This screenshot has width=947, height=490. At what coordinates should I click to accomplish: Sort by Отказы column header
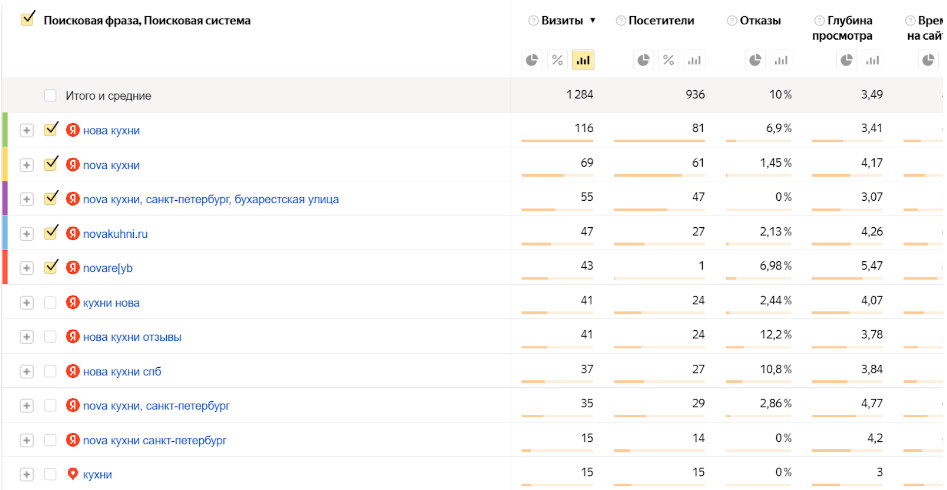pyautogui.click(x=760, y=21)
